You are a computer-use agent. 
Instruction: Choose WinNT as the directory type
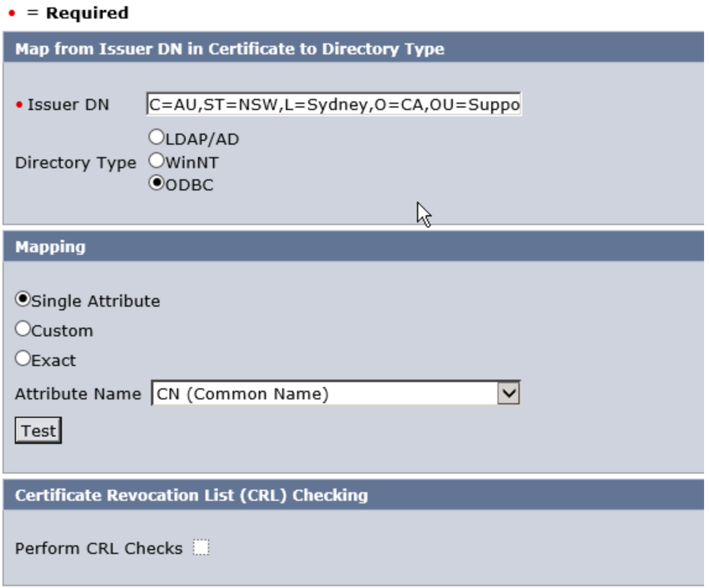157,161
